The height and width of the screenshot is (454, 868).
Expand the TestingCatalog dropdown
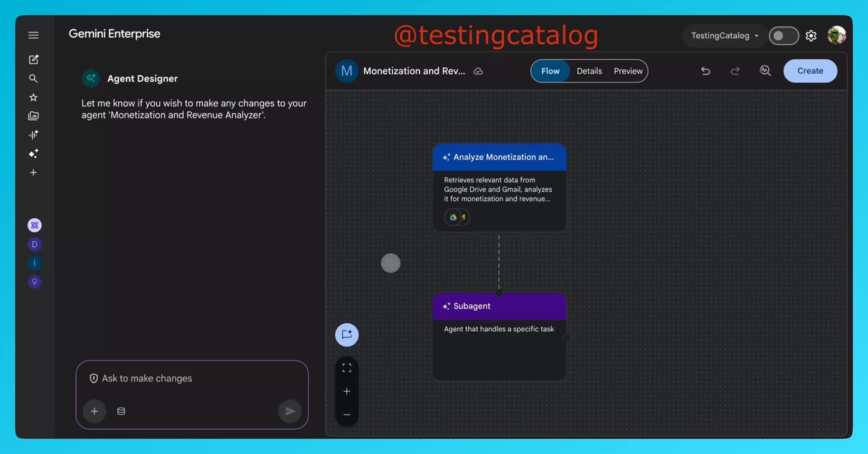point(725,35)
